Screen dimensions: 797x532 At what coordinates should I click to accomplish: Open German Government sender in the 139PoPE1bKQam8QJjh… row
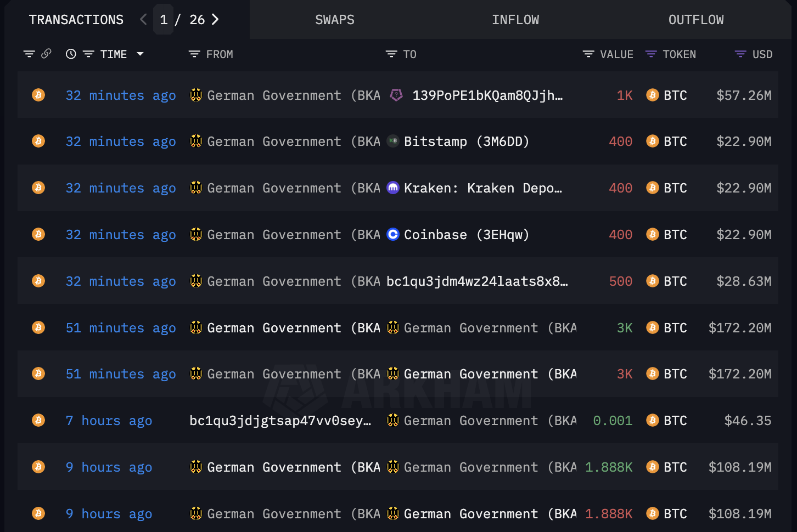[294, 95]
